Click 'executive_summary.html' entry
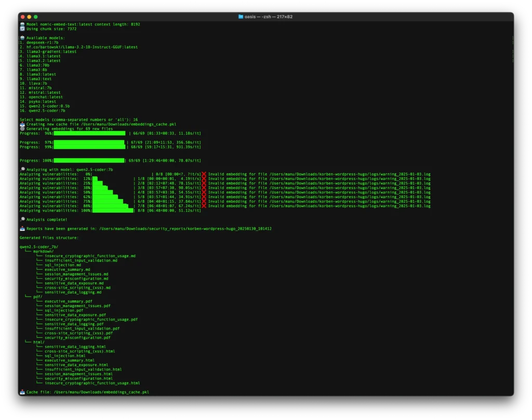 pos(70,360)
